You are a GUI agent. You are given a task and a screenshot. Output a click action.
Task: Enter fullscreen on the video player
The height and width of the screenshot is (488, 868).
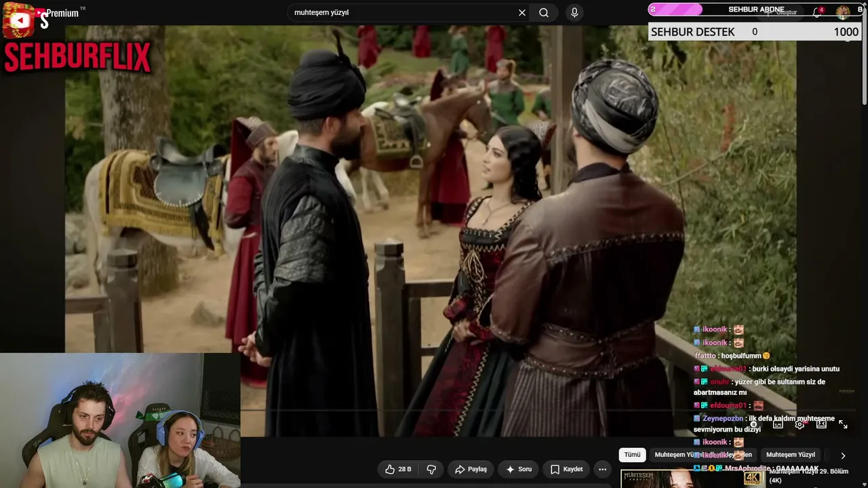click(843, 424)
